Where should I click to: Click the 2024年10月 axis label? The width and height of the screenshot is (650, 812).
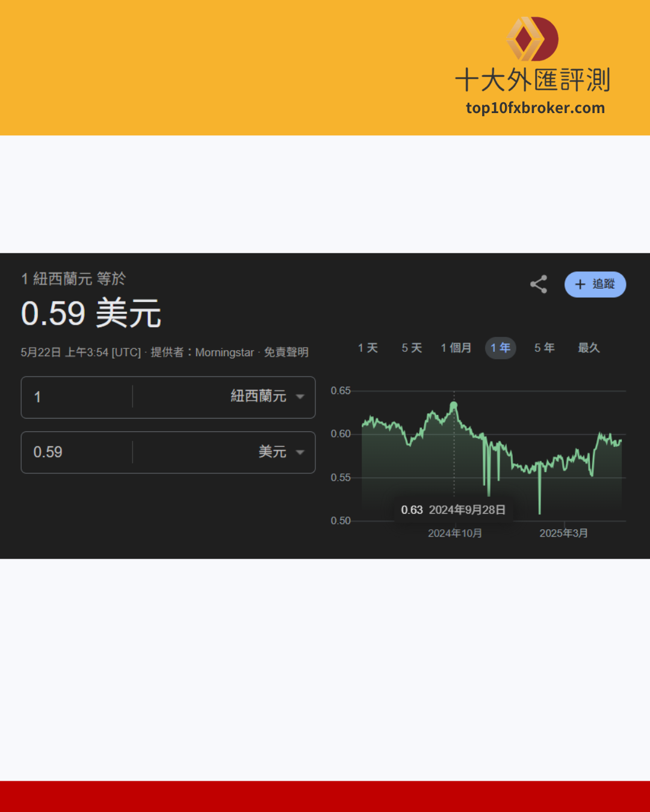tap(455, 534)
